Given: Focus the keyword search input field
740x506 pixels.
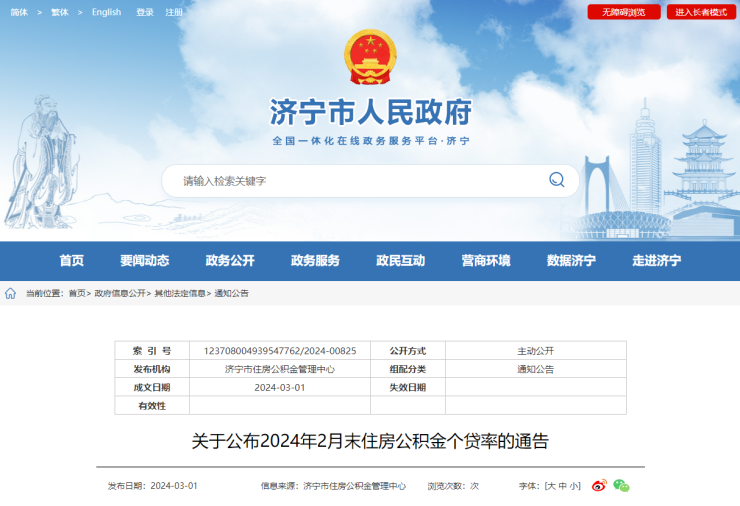Looking at the screenshot, I should [350, 181].
